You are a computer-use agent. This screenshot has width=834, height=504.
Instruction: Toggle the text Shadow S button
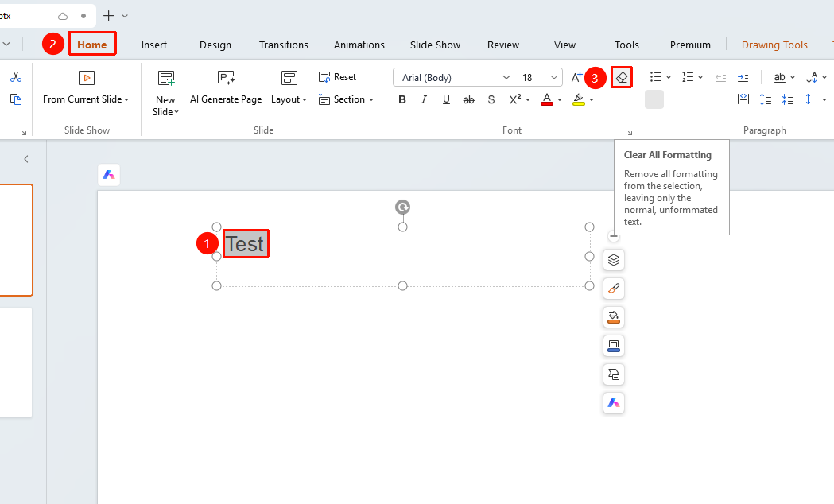pos(491,99)
